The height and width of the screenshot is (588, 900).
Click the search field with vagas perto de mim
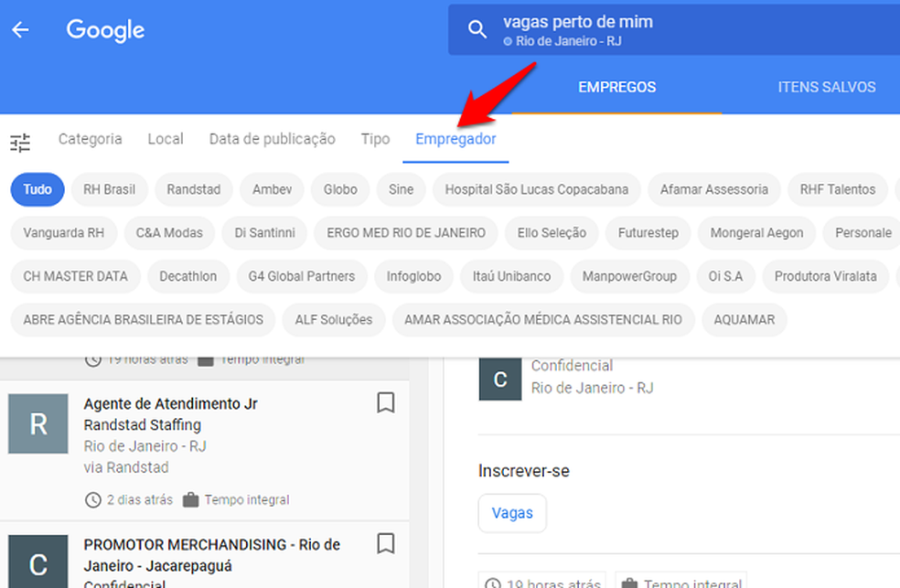click(x=674, y=30)
